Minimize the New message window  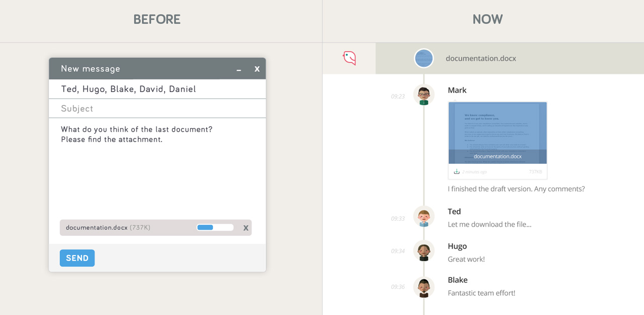(x=239, y=69)
